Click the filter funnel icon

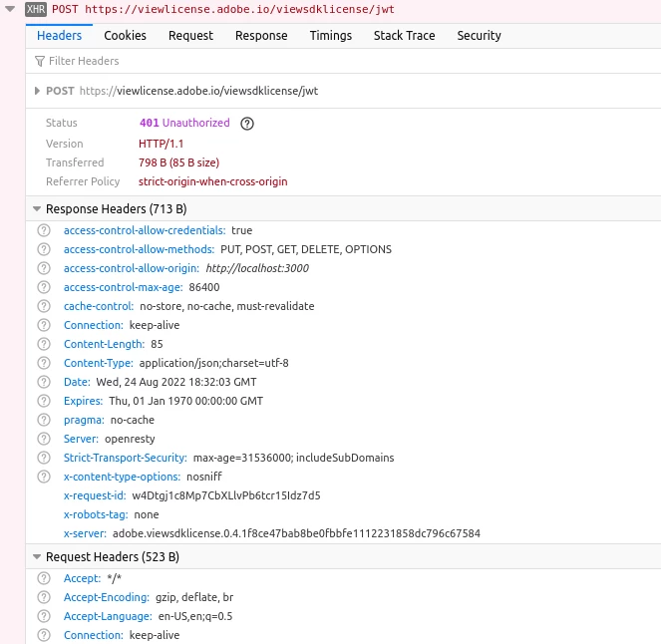pyautogui.click(x=39, y=62)
